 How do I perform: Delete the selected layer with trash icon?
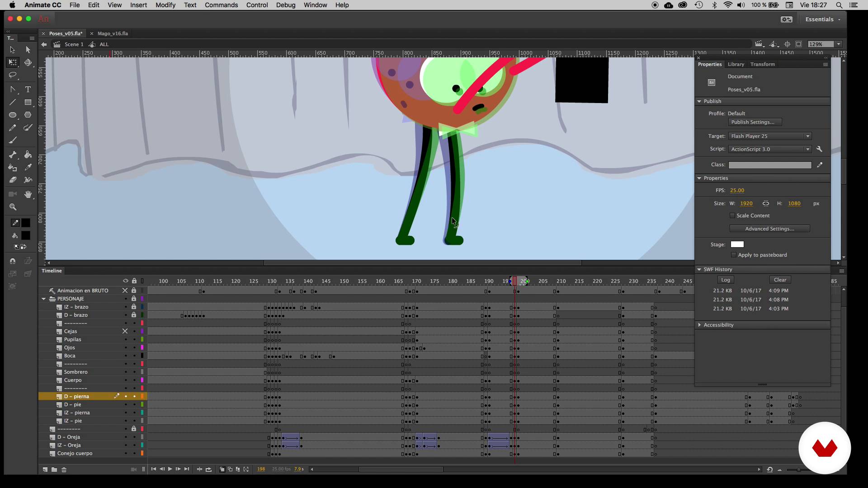coord(64,469)
